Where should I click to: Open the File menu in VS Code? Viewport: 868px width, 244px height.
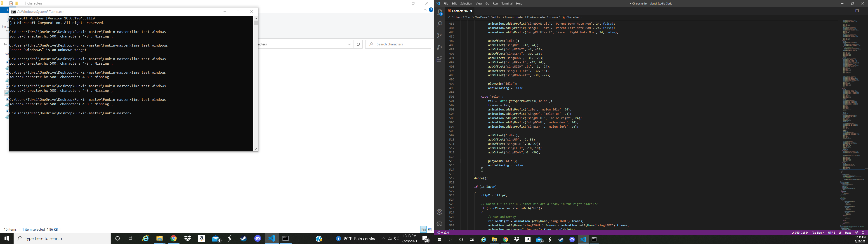pyautogui.click(x=446, y=4)
